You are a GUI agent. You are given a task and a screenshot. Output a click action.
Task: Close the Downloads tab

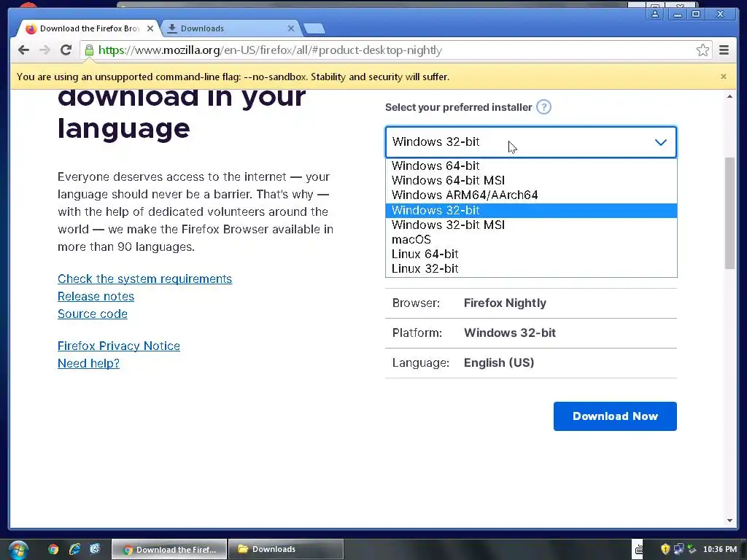pos(291,28)
